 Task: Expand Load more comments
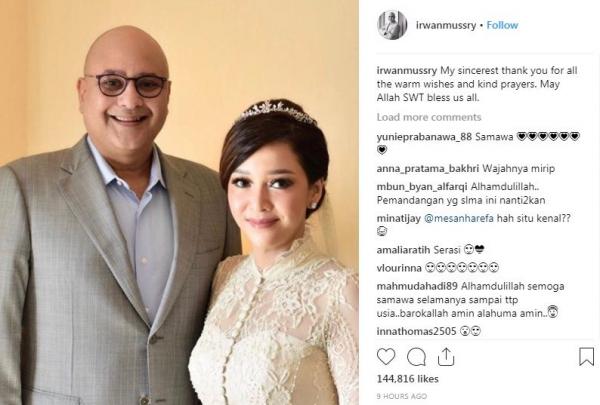pyautogui.click(x=429, y=117)
